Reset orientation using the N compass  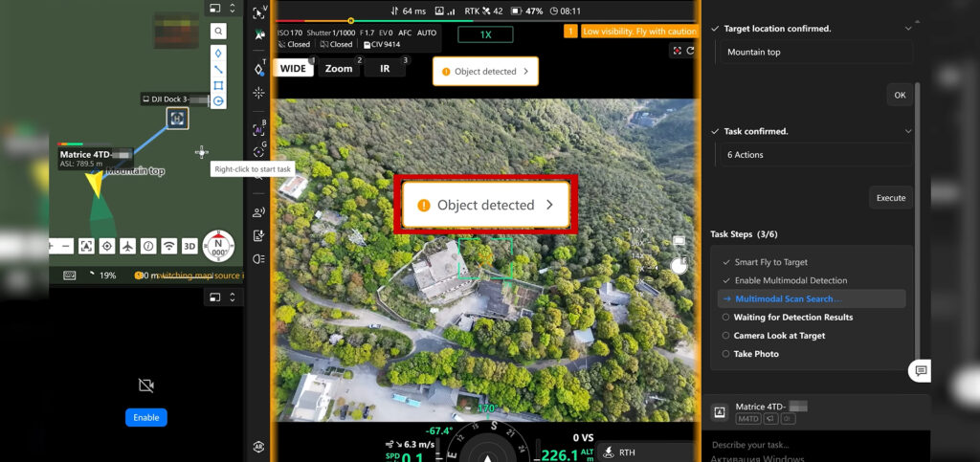(x=219, y=246)
